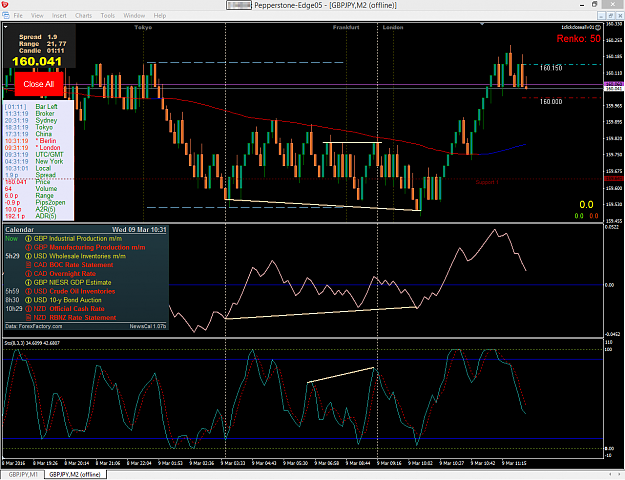This screenshot has height=480, width=625.
Task: Click the Support 1 level label
Action: [487, 182]
